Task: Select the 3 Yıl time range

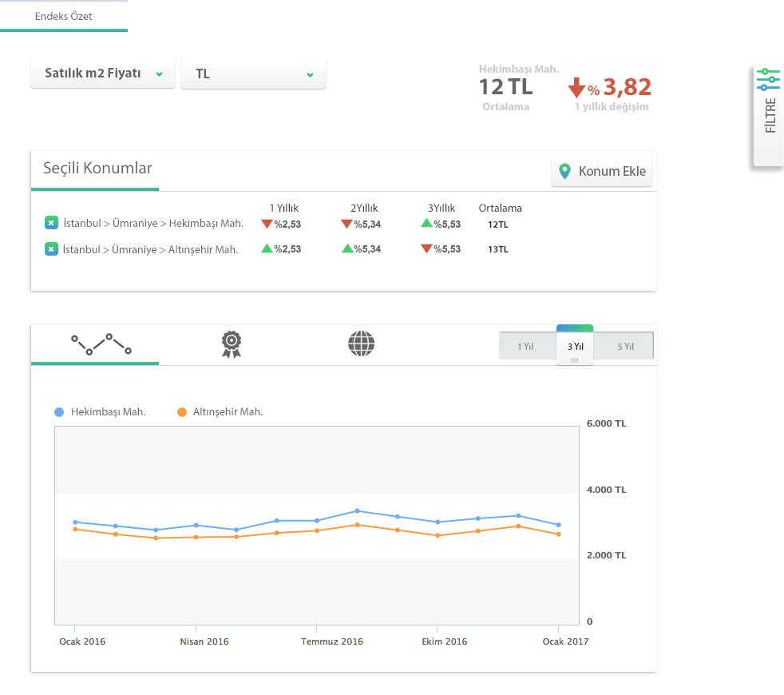Action: coord(575,346)
